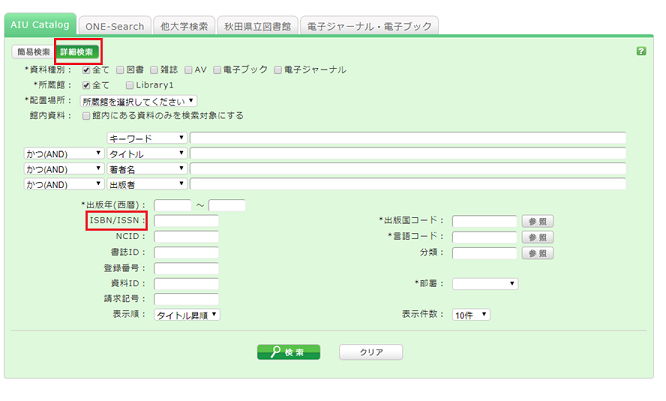The height and width of the screenshot is (401, 666).
Task: Click the NCID text field
Action: click(x=186, y=237)
